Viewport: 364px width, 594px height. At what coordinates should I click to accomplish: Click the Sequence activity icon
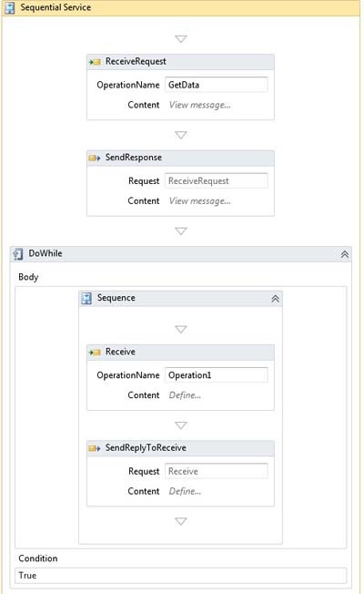pos(86,299)
